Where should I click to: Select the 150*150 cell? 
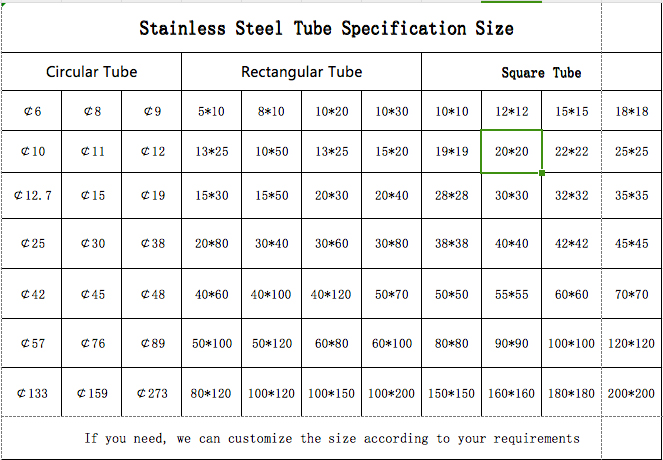[452, 394]
